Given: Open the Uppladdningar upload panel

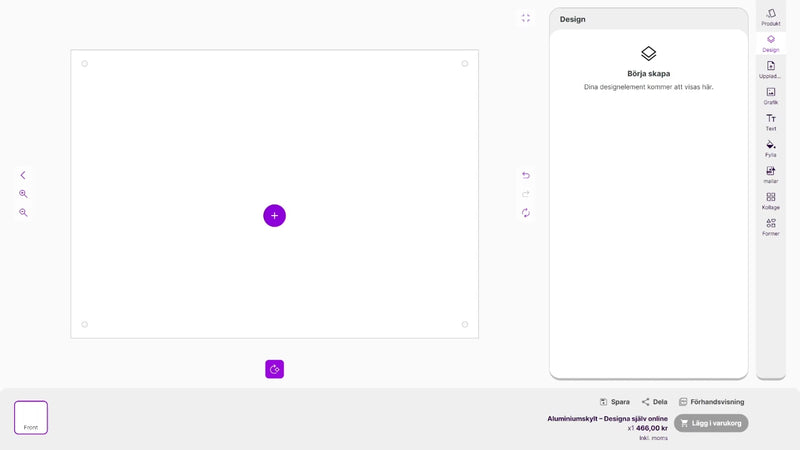Looking at the screenshot, I should click(771, 70).
